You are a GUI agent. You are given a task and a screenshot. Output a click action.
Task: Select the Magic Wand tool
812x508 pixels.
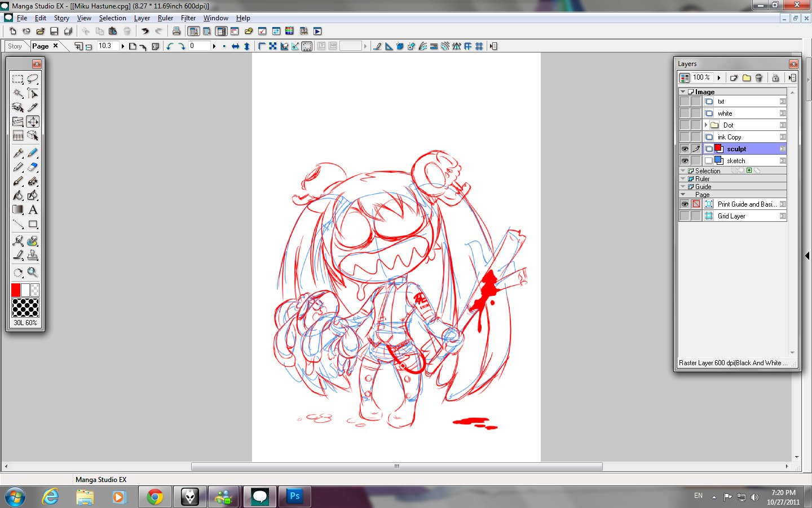coord(18,93)
